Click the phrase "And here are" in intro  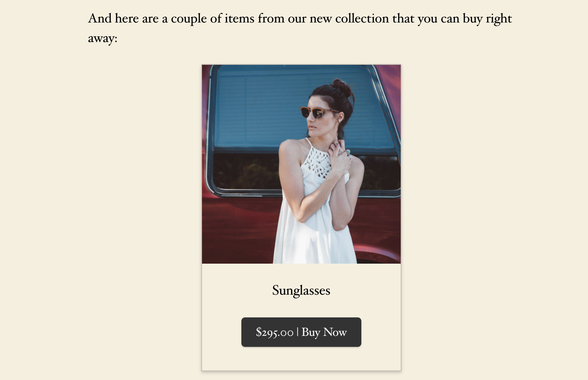point(123,18)
